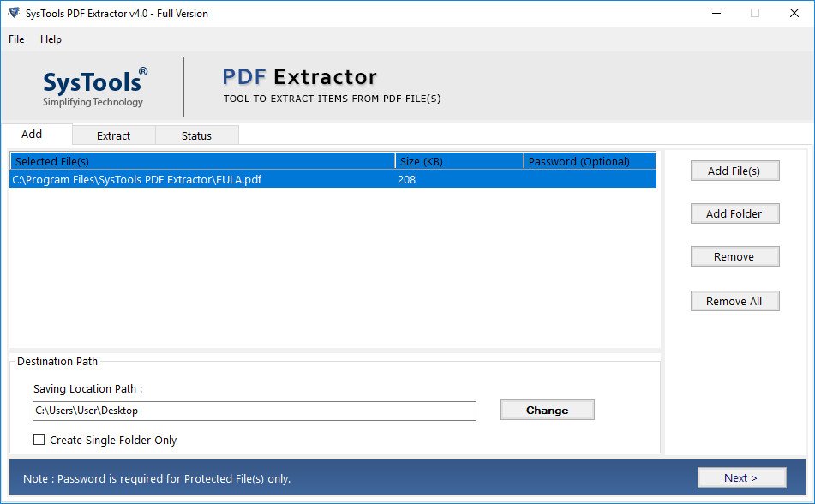This screenshot has height=504, width=815.
Task: Click the password cell for EULA.pdf
Action: [590, 179]
